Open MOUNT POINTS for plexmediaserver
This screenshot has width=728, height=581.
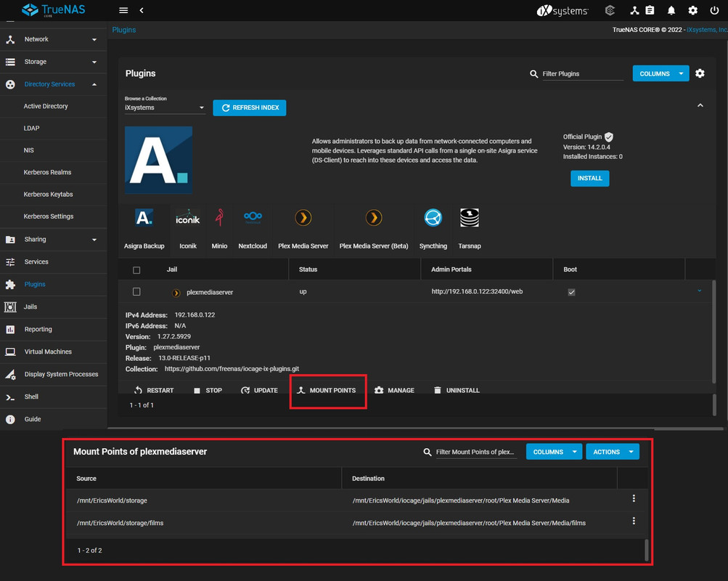(327, 390)
